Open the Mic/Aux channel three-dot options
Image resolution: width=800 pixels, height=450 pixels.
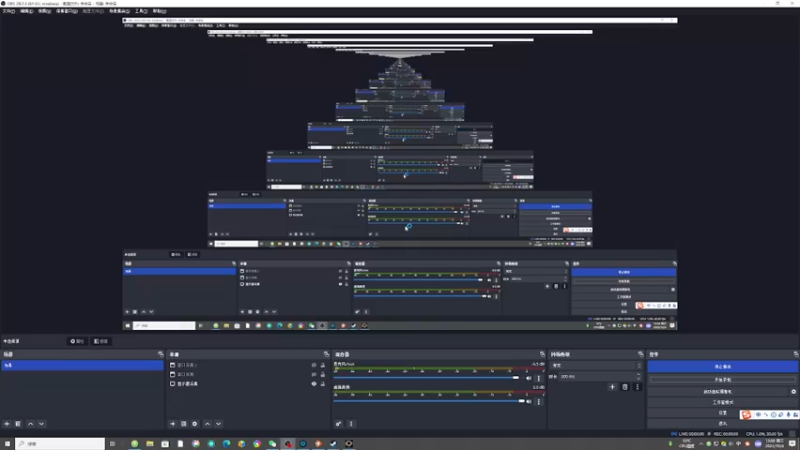coord(539,379)
